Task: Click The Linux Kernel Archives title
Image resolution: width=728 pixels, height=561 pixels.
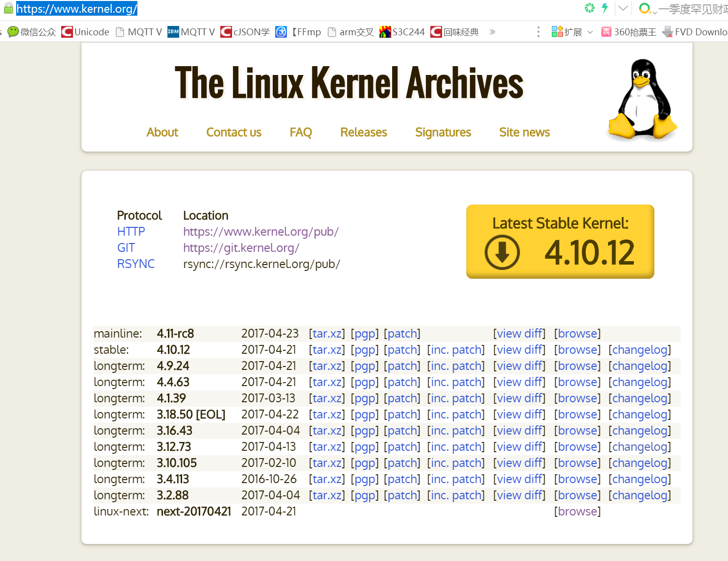Action: [x=349, y=83]
